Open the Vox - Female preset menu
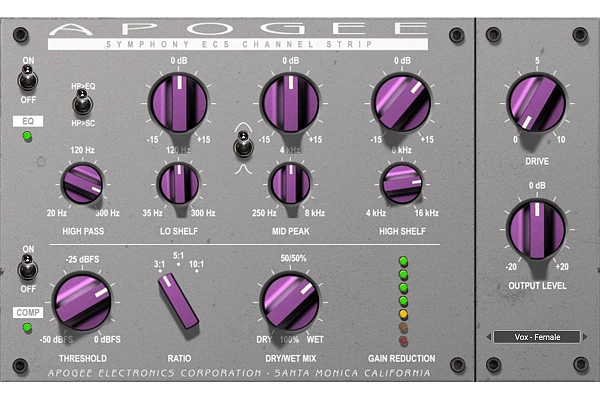The height and width of the screenshot is (400, 600). pos(537,337)
